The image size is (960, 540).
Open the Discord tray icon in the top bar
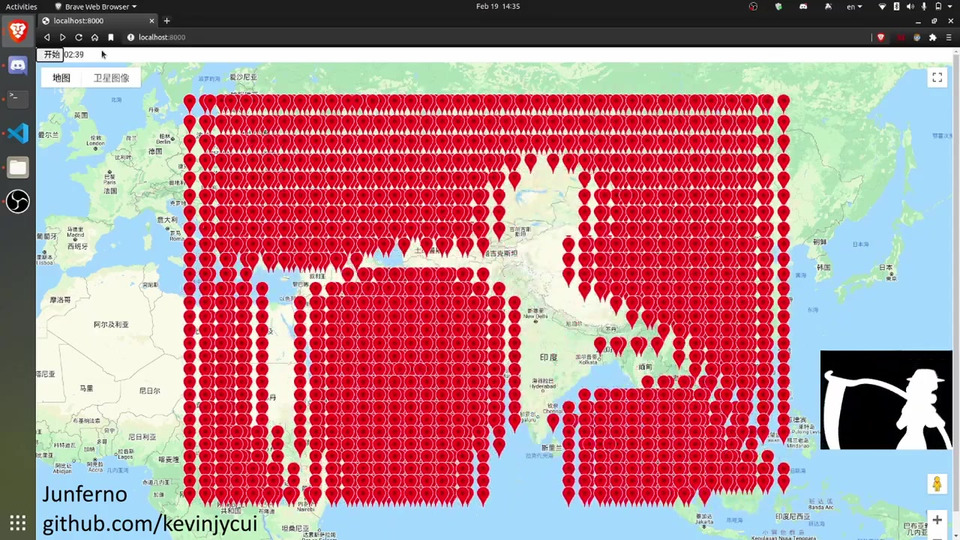point(803,6)
